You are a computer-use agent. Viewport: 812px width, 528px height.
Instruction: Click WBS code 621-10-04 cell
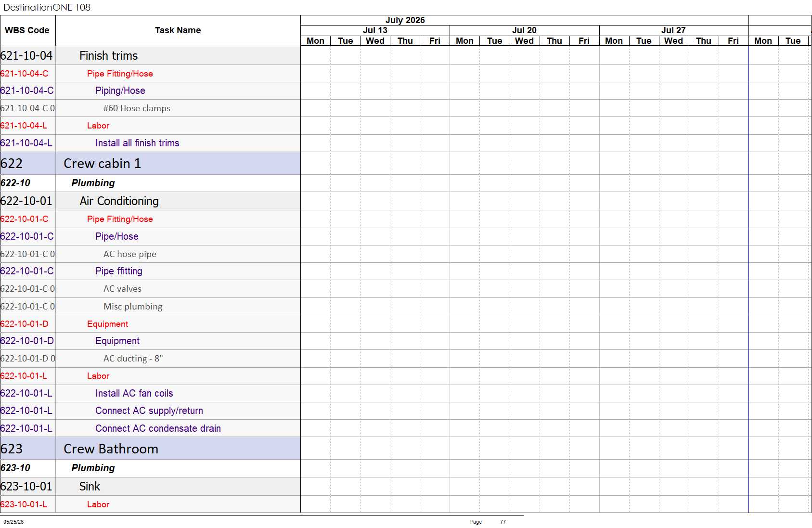click(x=27, y=56)
